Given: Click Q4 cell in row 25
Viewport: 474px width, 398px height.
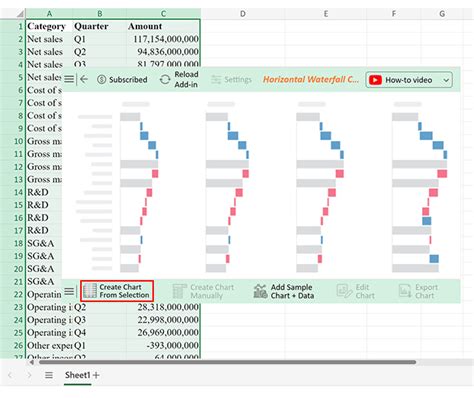Looking at the screenshot, I should tap(99, 332).
